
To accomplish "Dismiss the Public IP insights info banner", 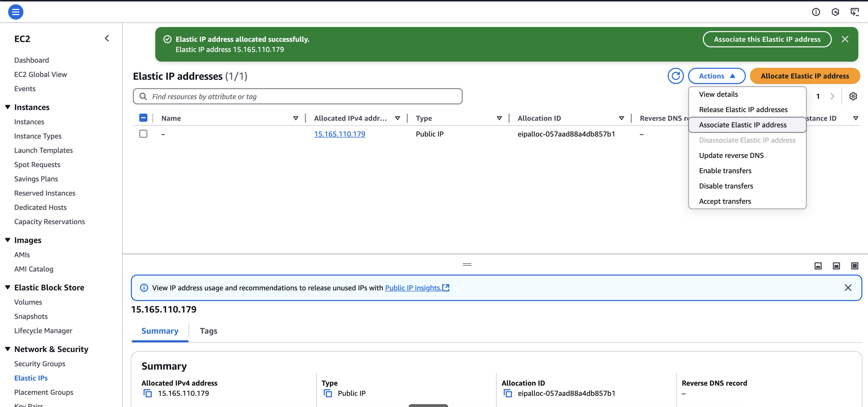I will point(848,288).
